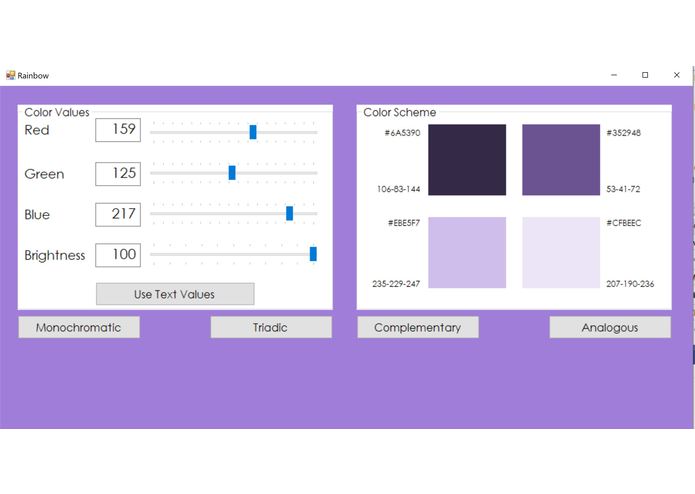This screenshot has width=695, height=494.
Task: Click the Color Scheme group title
Action: click(400, 113)
